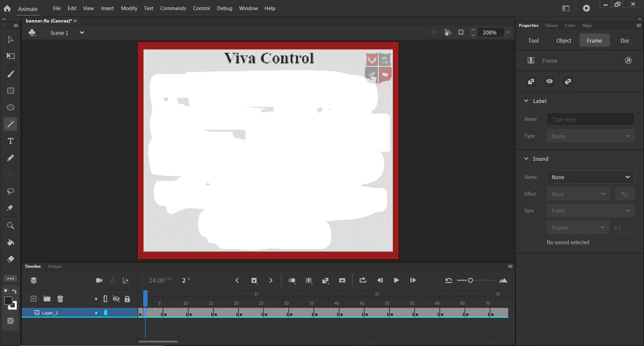Viewport: 644px width, 346px height.
Task: Add a camera layer
Action: point(99,281)
